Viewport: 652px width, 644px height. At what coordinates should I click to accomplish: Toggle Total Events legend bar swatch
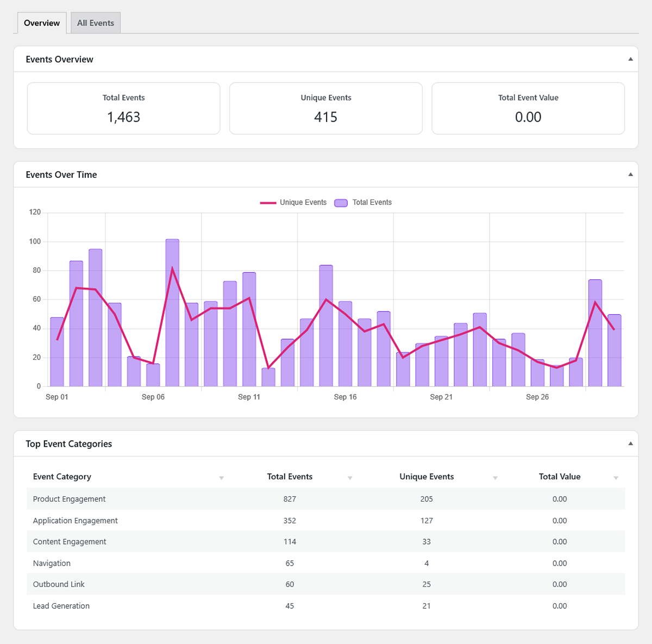[x=341, y=203]
